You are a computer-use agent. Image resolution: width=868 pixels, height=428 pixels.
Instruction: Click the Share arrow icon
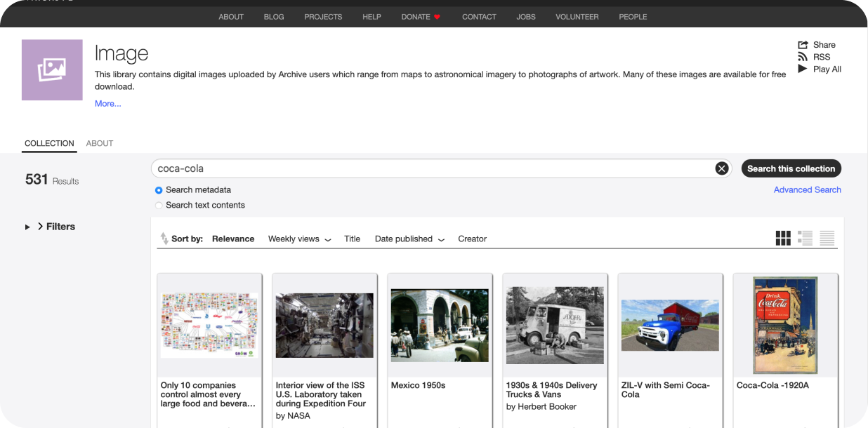click(x=803, y=45)
